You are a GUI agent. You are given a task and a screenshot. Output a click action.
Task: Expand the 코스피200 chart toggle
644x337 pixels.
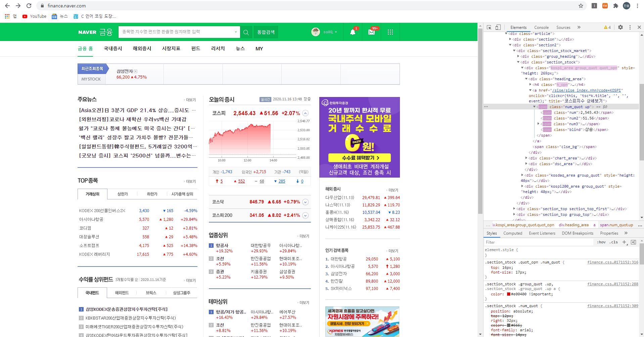305,215
